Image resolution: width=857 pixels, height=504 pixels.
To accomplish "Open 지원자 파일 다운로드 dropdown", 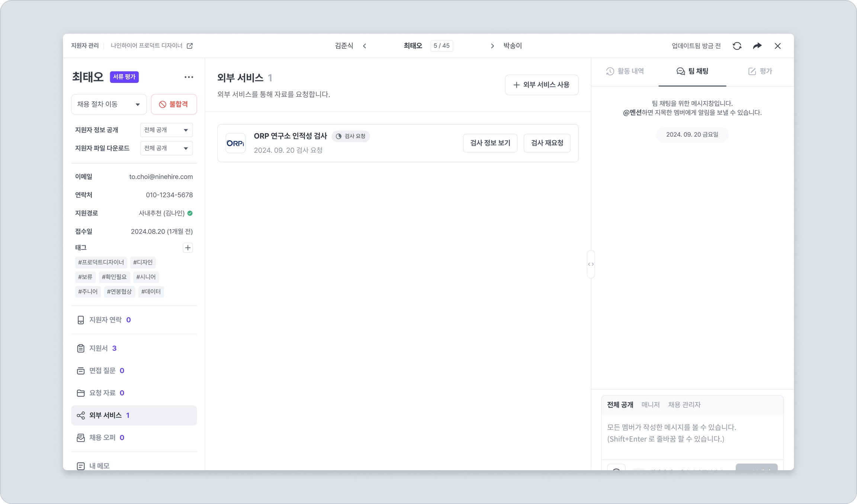I will point(166,148).
